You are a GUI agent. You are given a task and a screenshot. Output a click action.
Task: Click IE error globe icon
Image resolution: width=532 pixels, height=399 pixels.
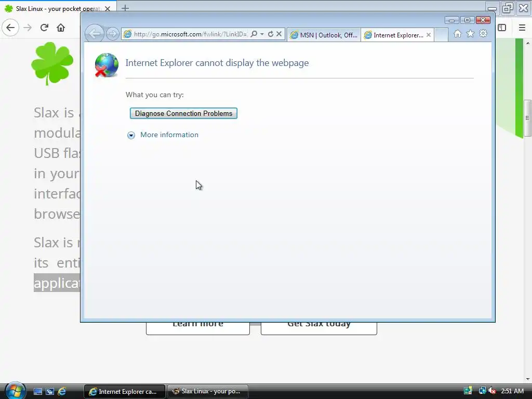tap(107, 65)
